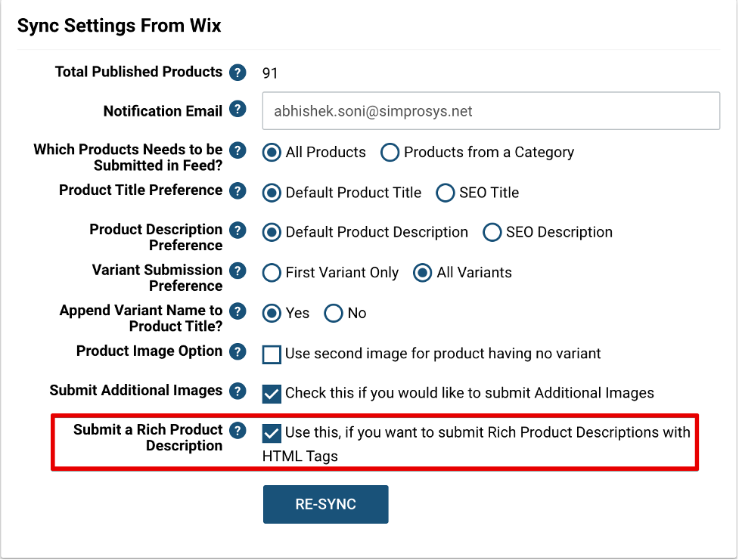Show help for Product Description Preference
This screenshot has height=560, width=739.
pos(238,230)
